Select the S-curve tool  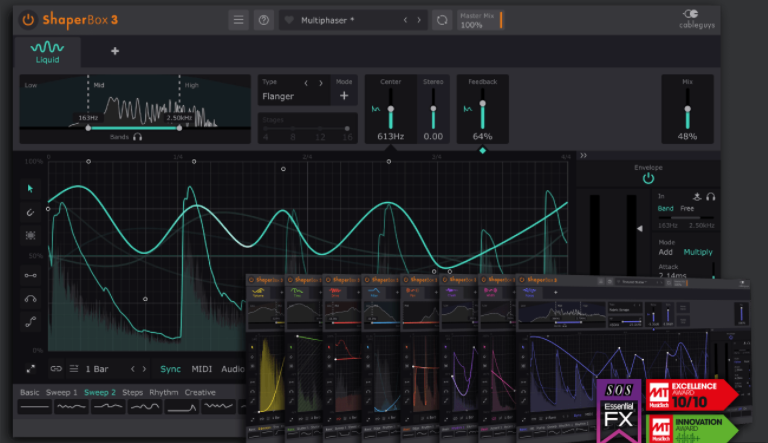(30, 322)
